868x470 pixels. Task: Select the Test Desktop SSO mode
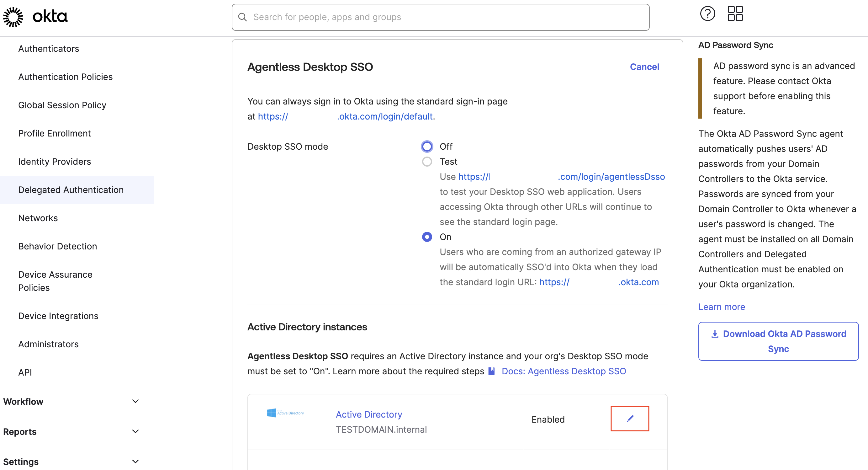(x=427, y=162)
